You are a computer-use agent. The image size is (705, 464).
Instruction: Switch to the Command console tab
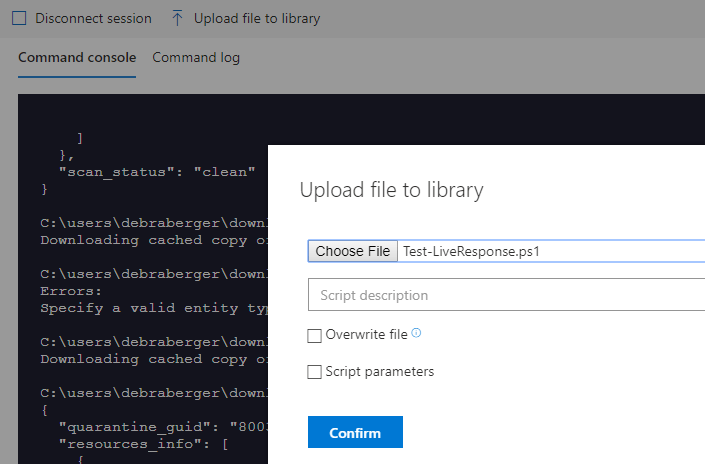pyautogui.click(x=77, y=58)
